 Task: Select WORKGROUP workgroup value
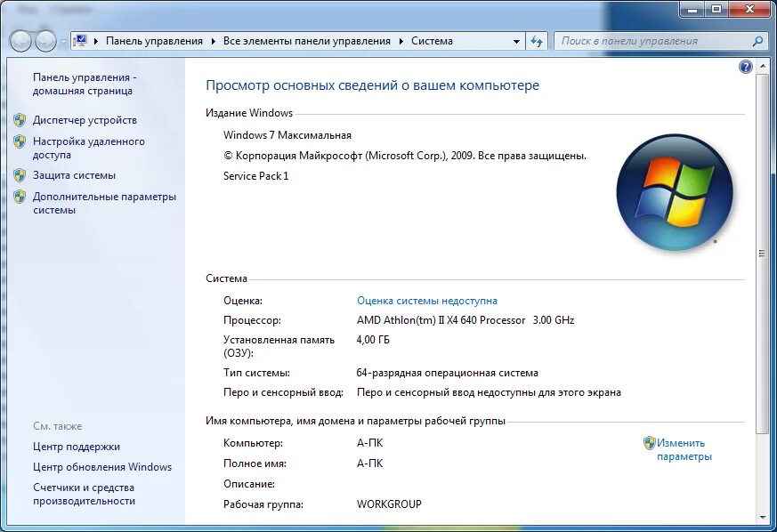(x=389, y=504)
